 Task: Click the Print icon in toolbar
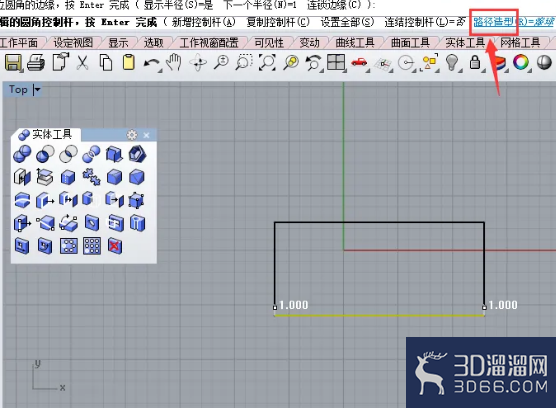pyautogui.click(x=36, y=63)
